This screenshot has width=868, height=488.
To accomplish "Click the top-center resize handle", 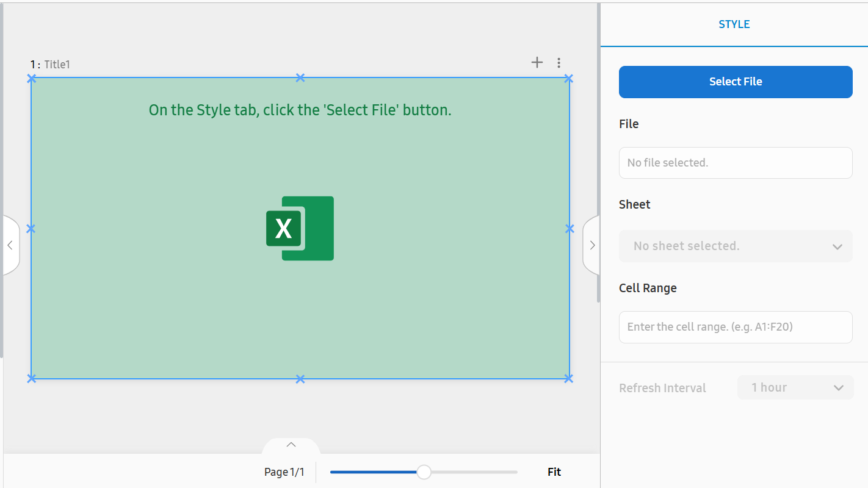I will pyautogui.click(x=300, y=77).
